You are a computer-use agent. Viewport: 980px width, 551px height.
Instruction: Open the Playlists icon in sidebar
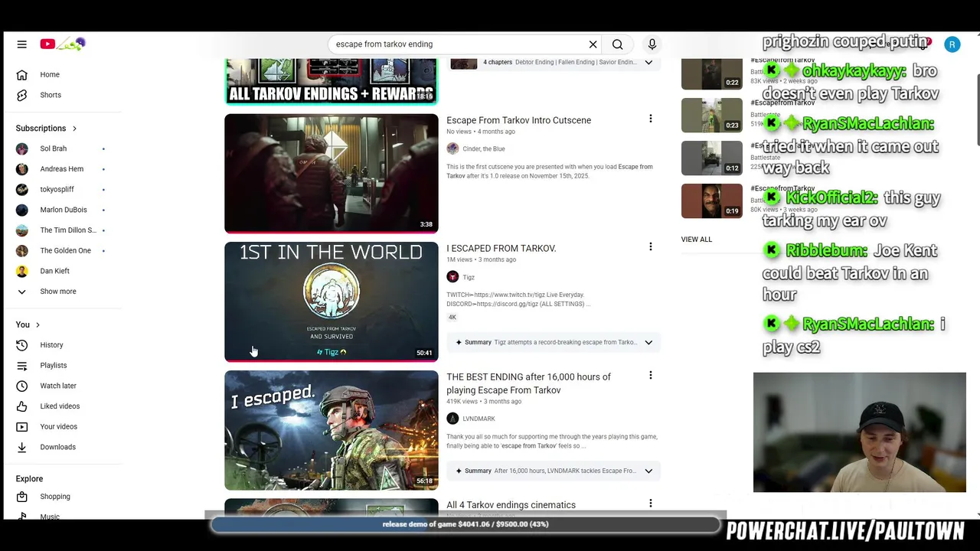21,365
